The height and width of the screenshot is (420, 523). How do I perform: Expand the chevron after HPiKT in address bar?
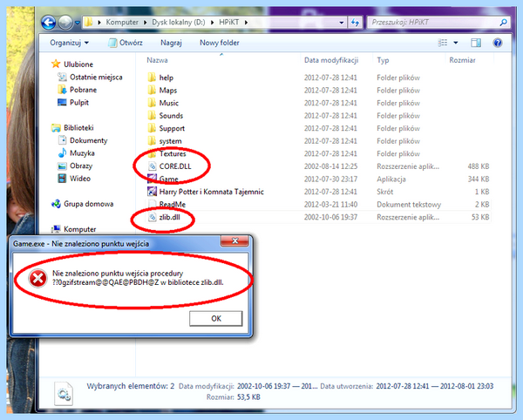tap(246, 23)
